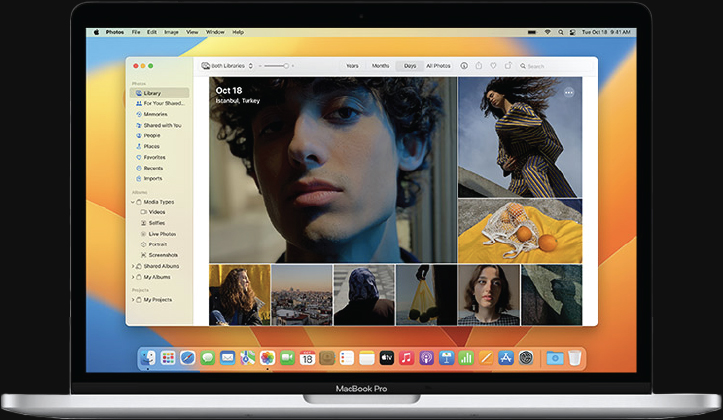The height and width of the screenshot is (420, 723).
Task: Click the zoom out minus button
Action: point(260,66)
